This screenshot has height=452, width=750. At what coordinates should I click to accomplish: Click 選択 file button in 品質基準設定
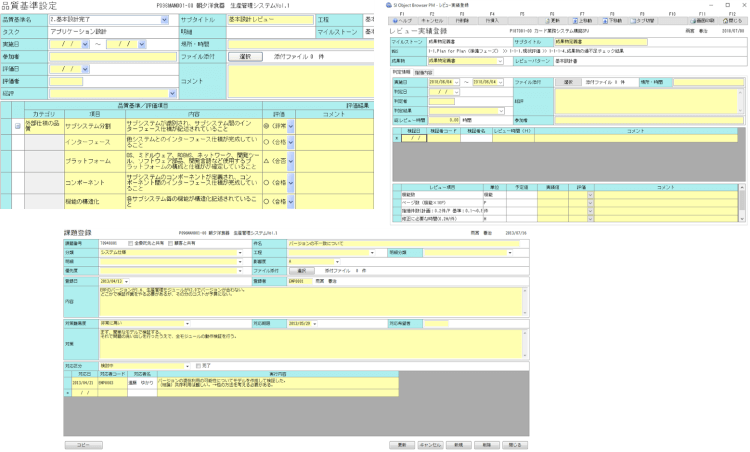[x=247, y=56]
